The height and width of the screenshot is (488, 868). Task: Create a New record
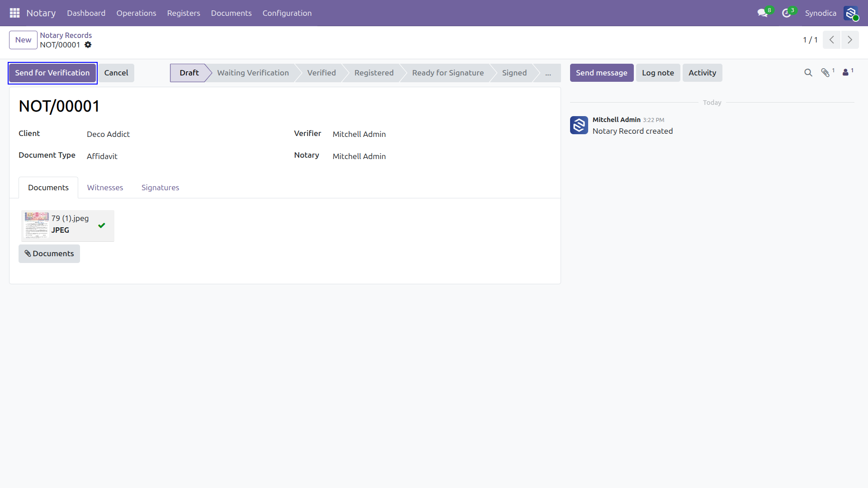coord(23,40)
